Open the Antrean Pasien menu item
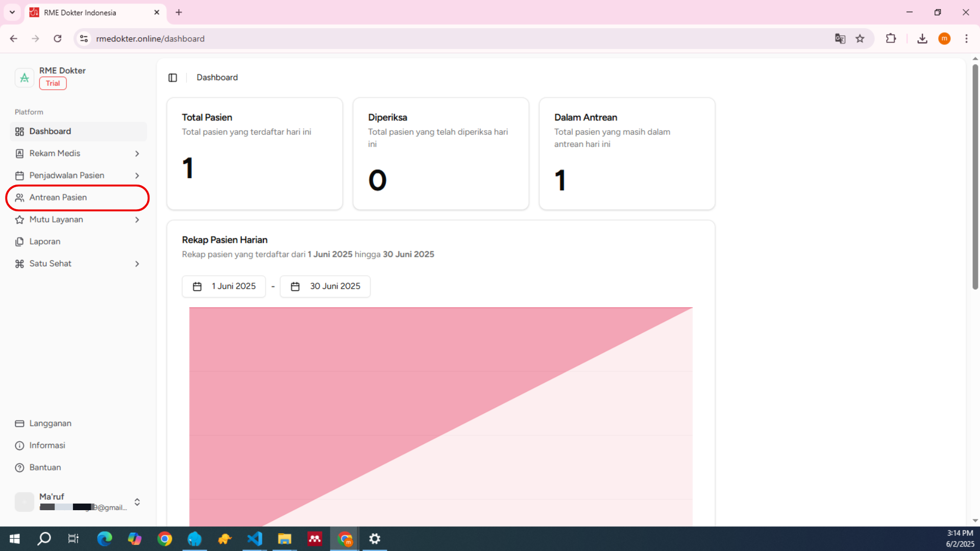 (x=58, y=197)
